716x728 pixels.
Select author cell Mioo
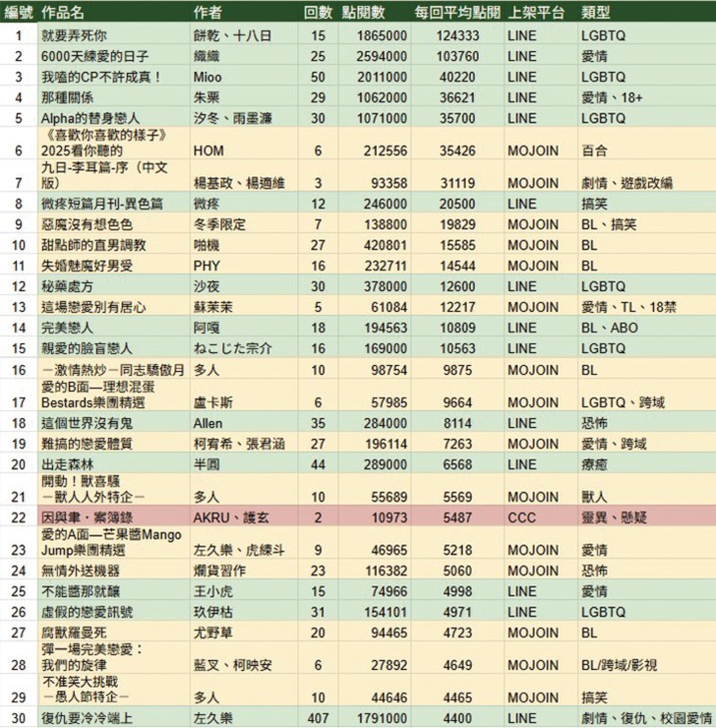pos(207,77)
